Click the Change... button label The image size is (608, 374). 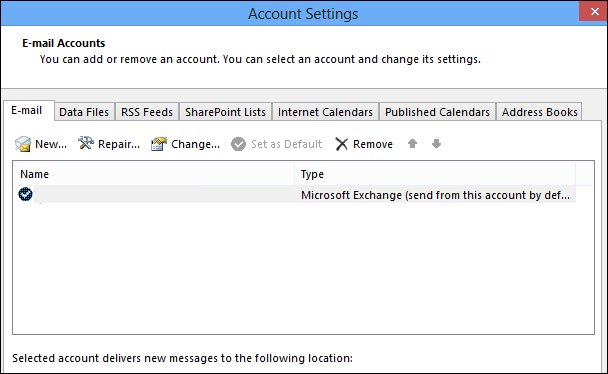(x=195, y=144)
